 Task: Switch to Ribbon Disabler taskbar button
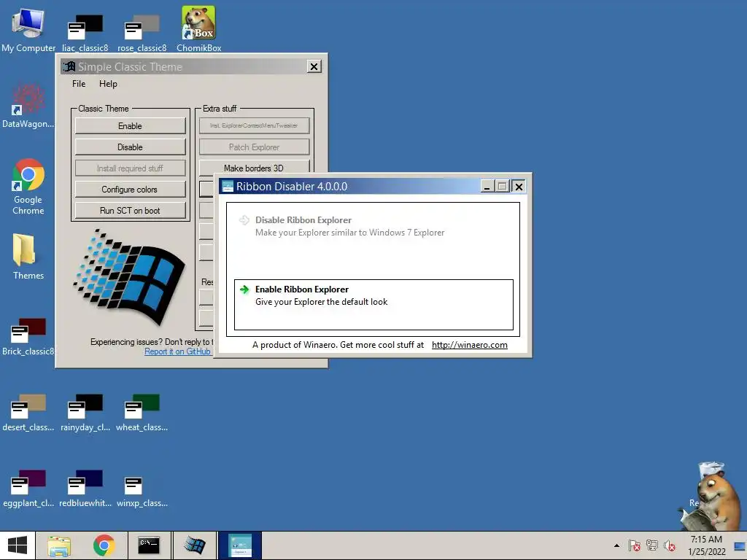[240, 545]
